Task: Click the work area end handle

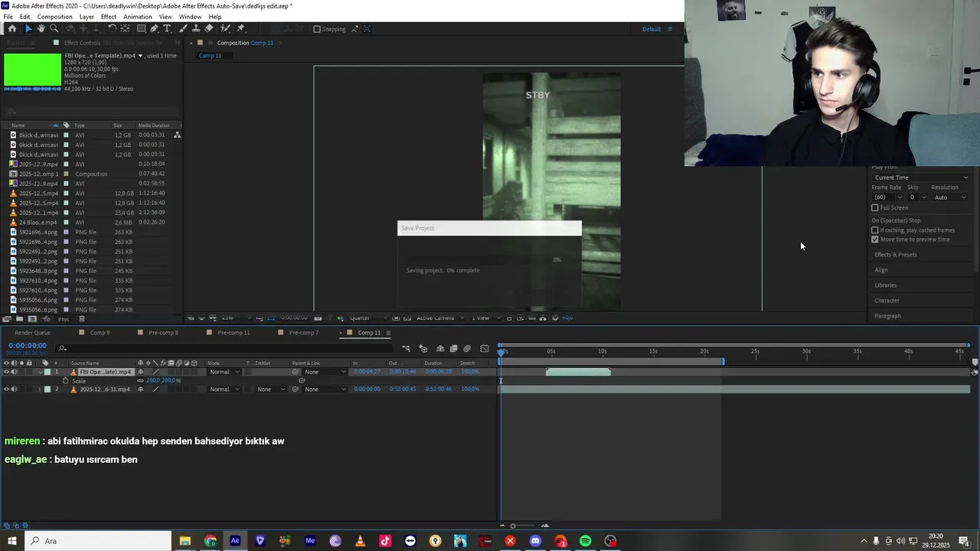Action: (x=723, y=360)
